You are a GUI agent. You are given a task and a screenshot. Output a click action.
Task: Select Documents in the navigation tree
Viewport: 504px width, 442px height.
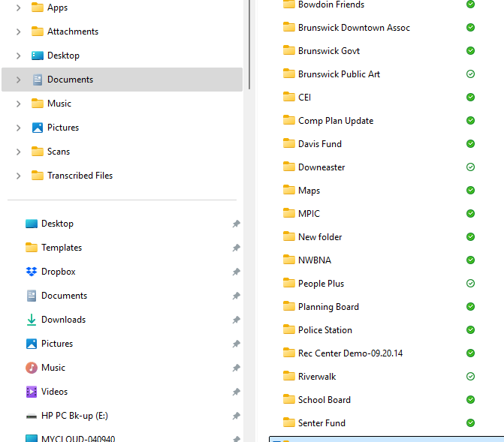coord(122,80)
